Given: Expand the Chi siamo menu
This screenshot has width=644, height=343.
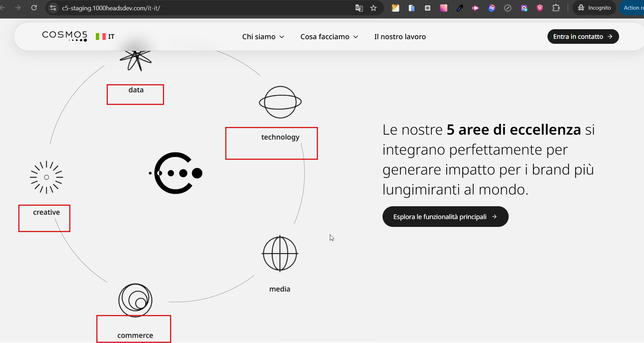Looking at the screenshot, I should pos(263,37).
